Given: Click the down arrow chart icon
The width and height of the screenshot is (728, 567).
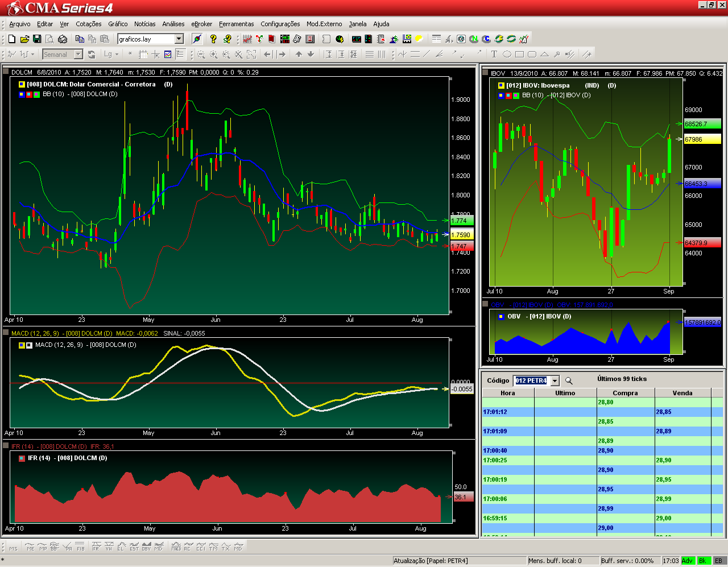Looking at the screenshot, I should click(x=311, y=55).
